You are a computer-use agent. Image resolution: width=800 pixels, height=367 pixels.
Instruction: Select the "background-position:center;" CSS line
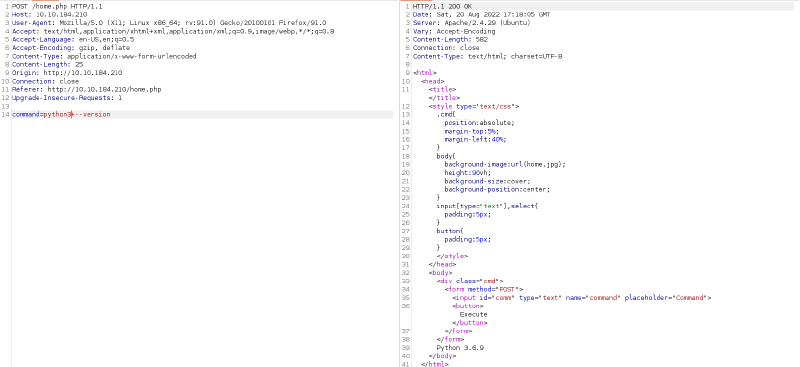point(497,189)
